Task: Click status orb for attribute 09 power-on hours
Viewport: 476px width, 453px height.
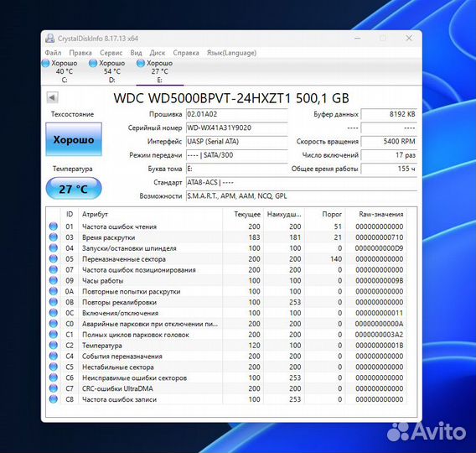Action: [54, 280]
